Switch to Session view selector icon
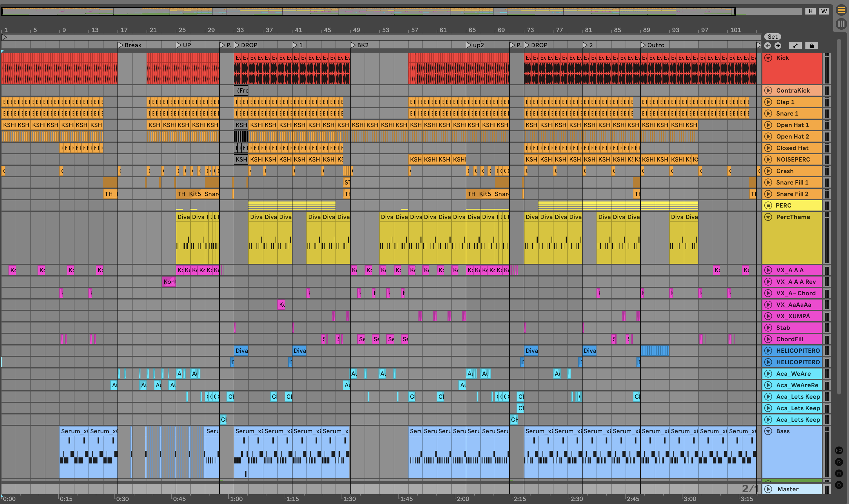This screenshot has width=849, height=504. click(841, 24)
